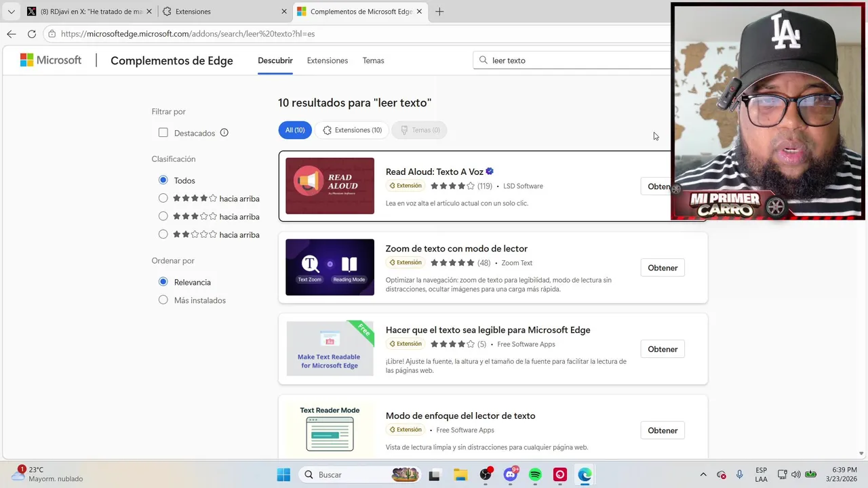Viewport: 868px width, 488px height.
Task: Open the weather widget in taskbar
Action: point(49,474)
